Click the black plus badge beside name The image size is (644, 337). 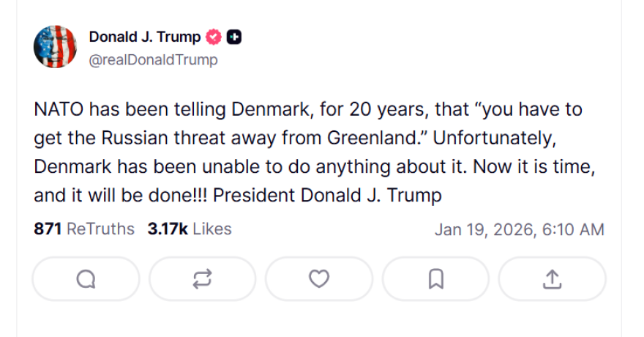[233, 37]
